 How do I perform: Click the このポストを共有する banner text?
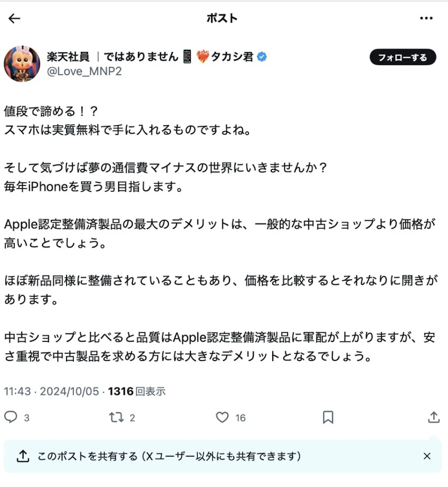170,456
